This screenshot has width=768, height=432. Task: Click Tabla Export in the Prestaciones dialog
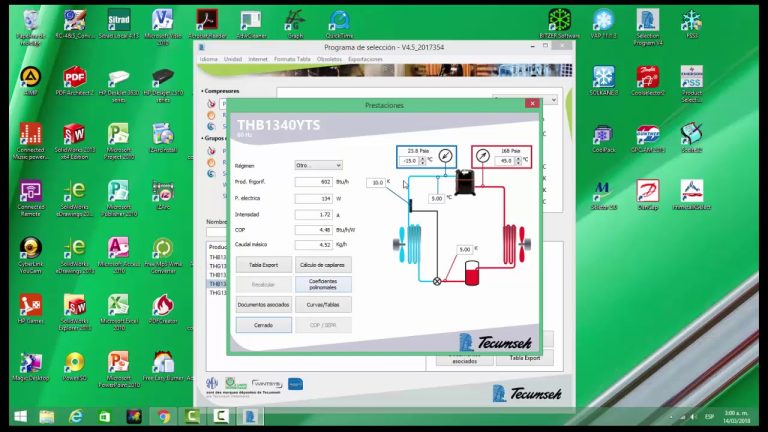coord(264,265)
